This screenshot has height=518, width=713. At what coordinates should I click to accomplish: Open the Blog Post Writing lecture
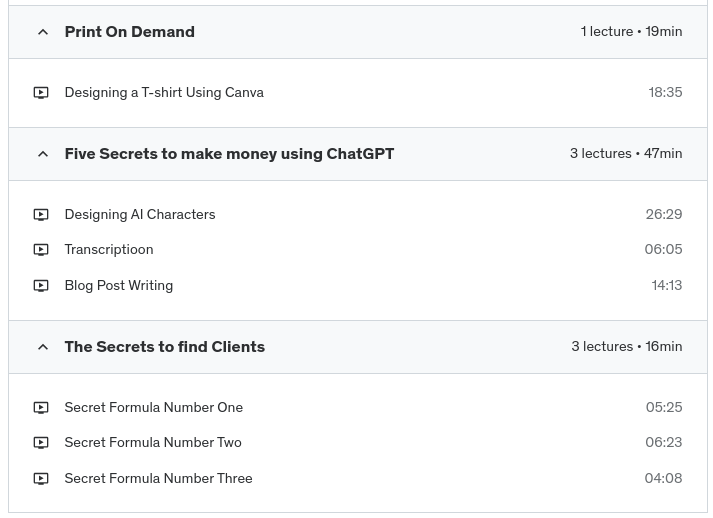tap(119, 286)
